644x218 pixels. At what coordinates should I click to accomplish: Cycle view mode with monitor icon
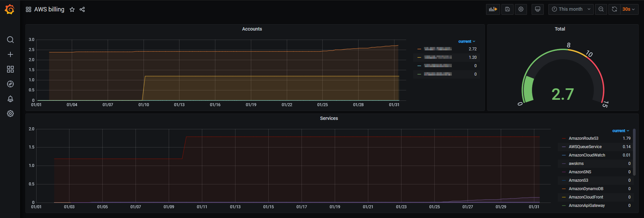click(x=538, y=9)
